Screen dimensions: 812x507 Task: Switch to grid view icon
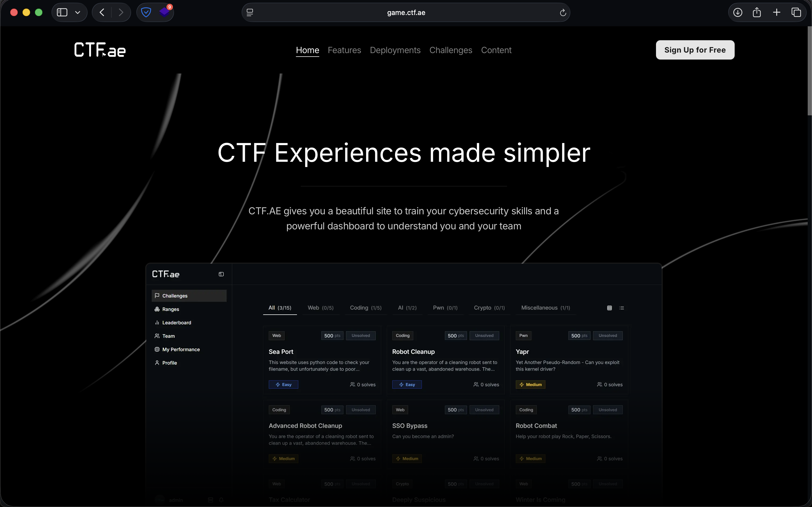[x=609, y=308]
